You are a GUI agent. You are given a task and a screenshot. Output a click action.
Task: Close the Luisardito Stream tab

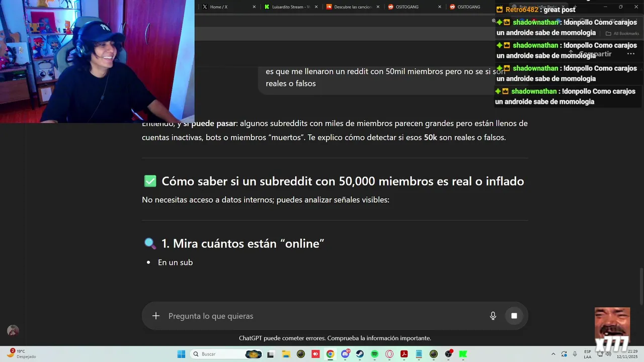pyautogui.click(x=316, y=7)
